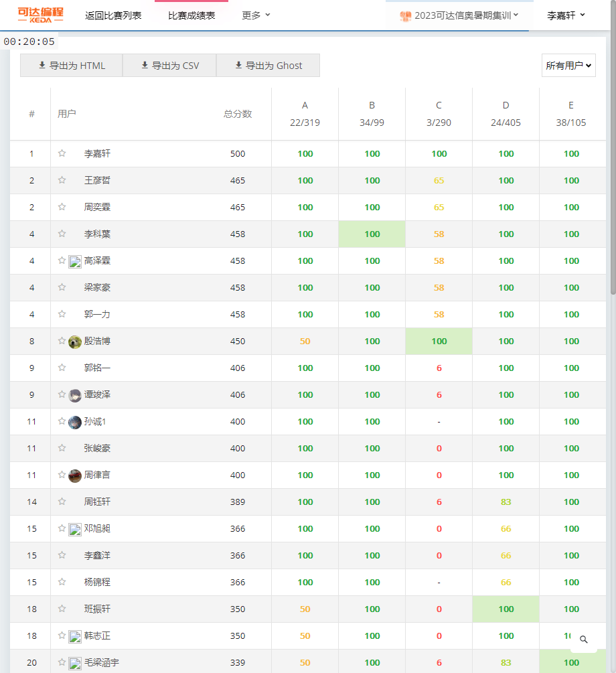The width and height of the screenshot is (616, 673).
Task: Click the download icon on 导出为 CSV
Action: pos(145,65)
